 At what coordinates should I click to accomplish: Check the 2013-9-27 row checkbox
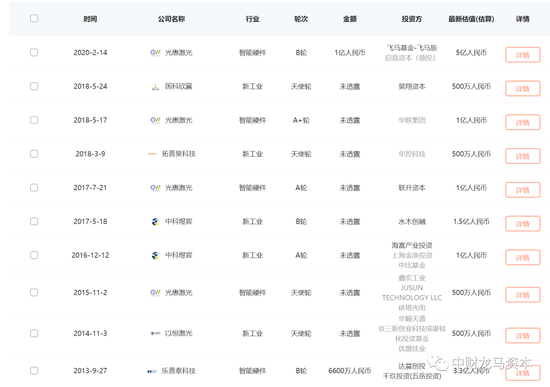click(34, 371)
